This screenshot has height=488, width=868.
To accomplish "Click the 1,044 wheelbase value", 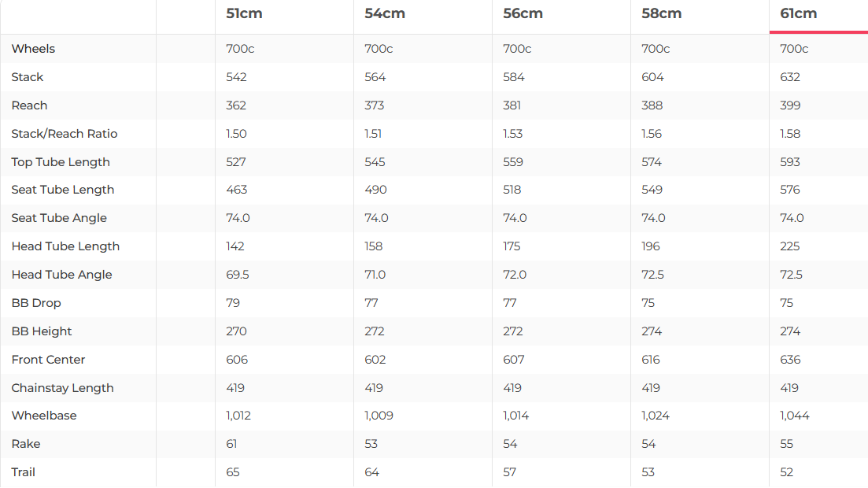I will coord(795,416).
